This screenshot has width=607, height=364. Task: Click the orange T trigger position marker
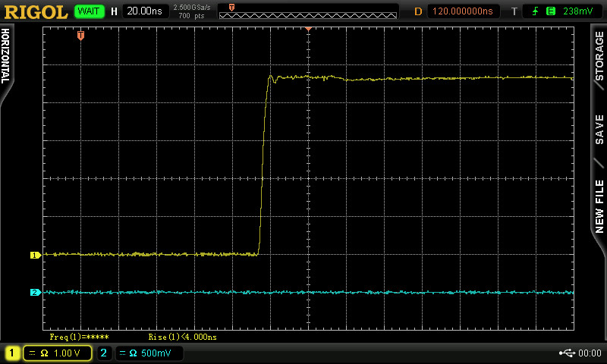[80, 36]
